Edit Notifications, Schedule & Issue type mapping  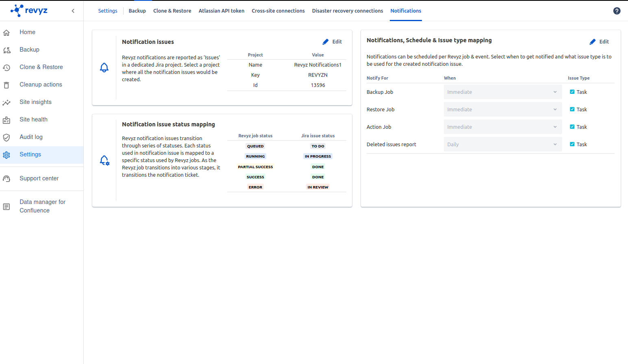coord(599,42)
